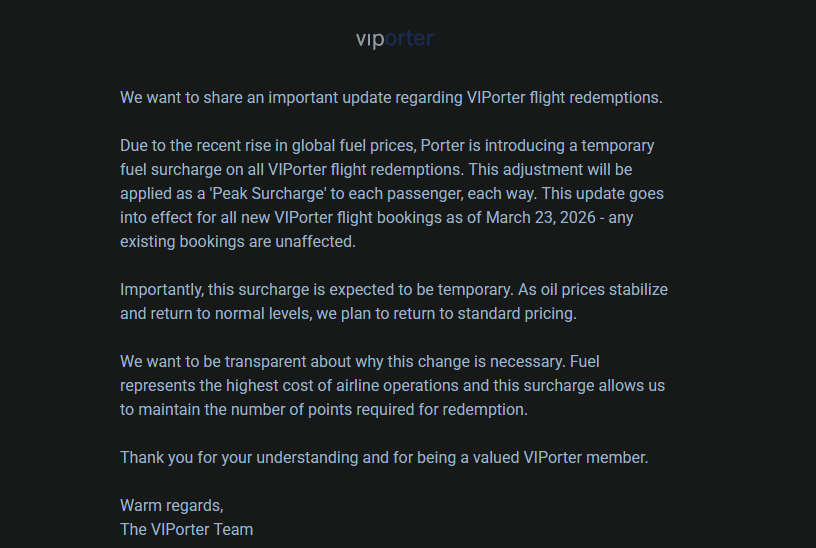Click the VIPorter logo at top
Viewport: 816px width, 548px height.
[x=394, y=39]
